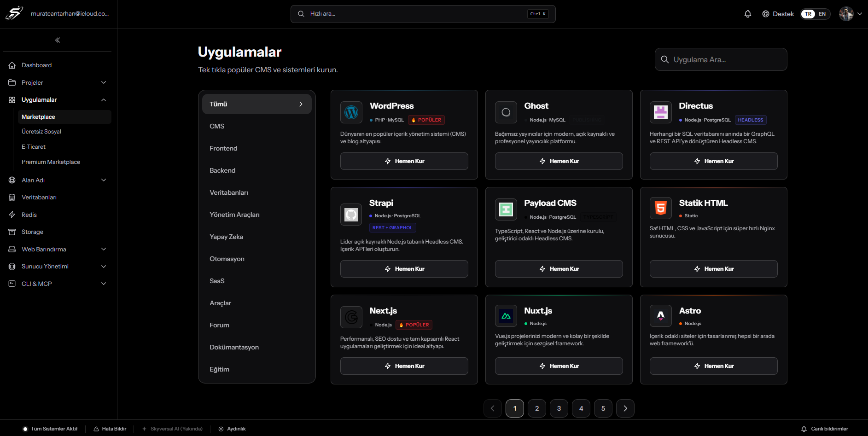This screenshot has width=868, height=436.
Task: Open the user account dropdown arrow
Action: coord(860,14)
